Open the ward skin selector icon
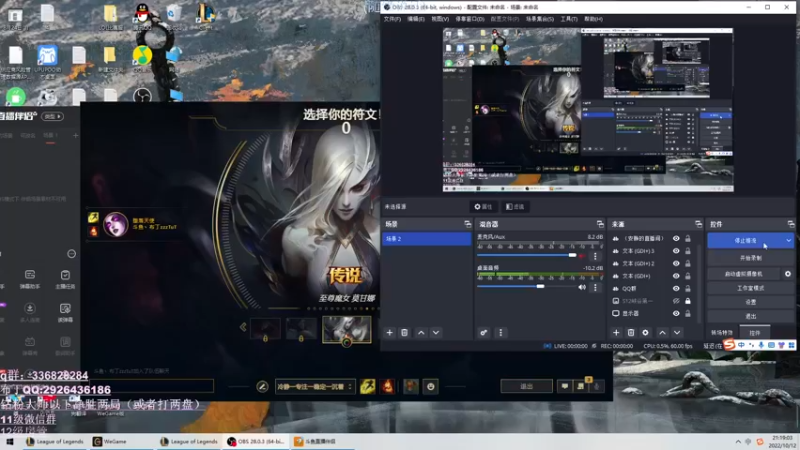This screenshot has width=800, height=450. click(x=411, y=386)
